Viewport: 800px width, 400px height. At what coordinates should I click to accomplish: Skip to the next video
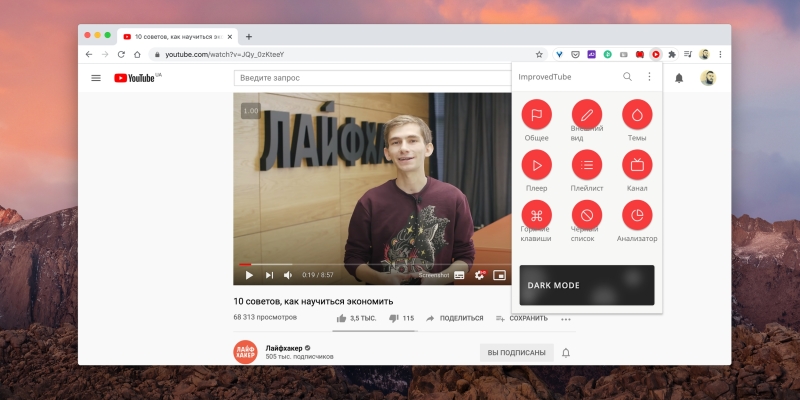(269, 275)
